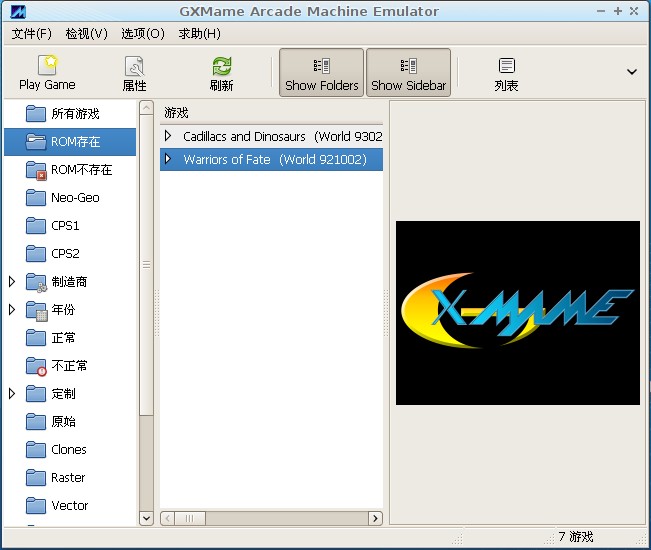Open game properties via 属性 icon

click(135, 66)
